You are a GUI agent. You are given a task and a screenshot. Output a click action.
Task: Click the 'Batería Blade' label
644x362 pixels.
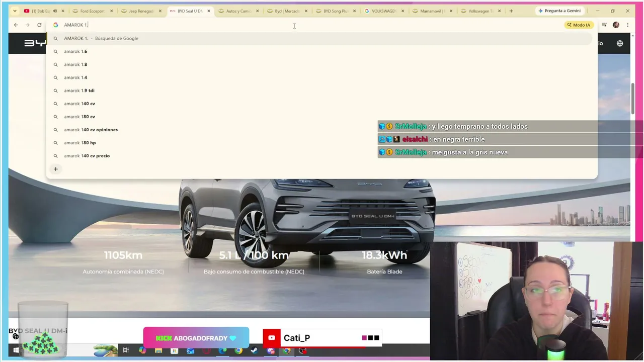pos(384,271)
